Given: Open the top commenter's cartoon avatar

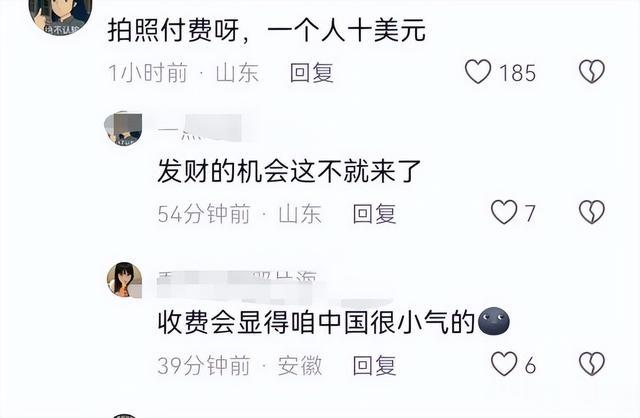Looking at the screenshot, I should (x=60, y=16).
